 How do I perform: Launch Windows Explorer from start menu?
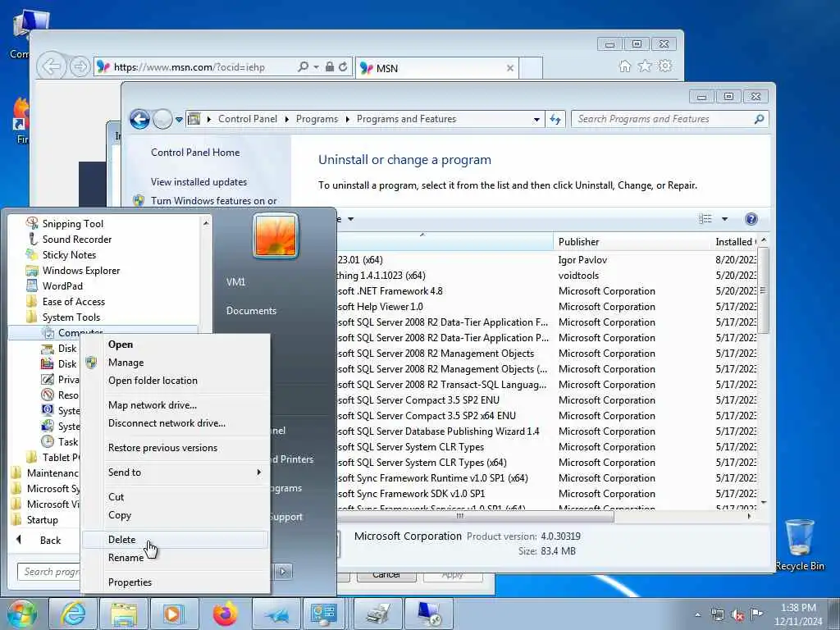click(81, 271)
